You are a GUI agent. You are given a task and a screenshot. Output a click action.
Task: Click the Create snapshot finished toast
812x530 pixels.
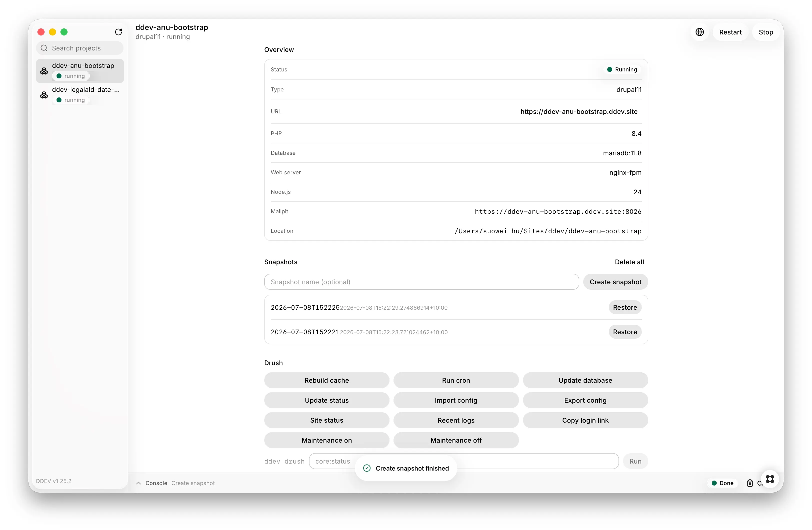point(406,468)
